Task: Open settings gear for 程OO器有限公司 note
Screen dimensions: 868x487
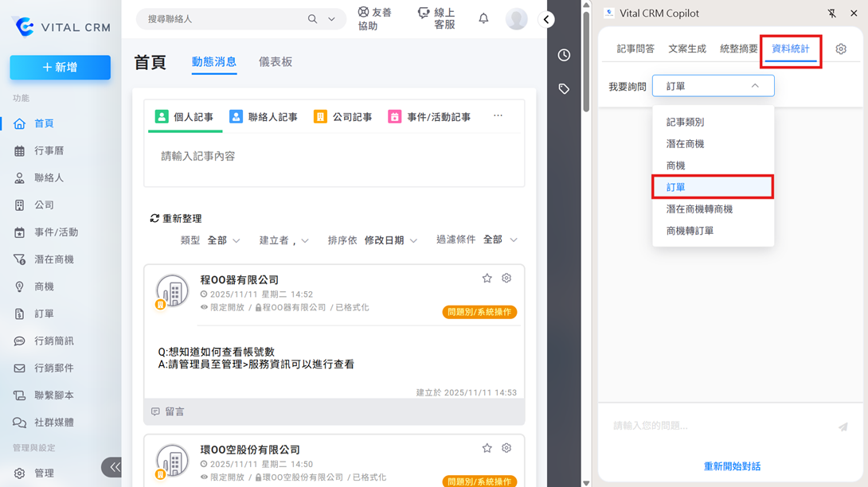Action: 506,279
